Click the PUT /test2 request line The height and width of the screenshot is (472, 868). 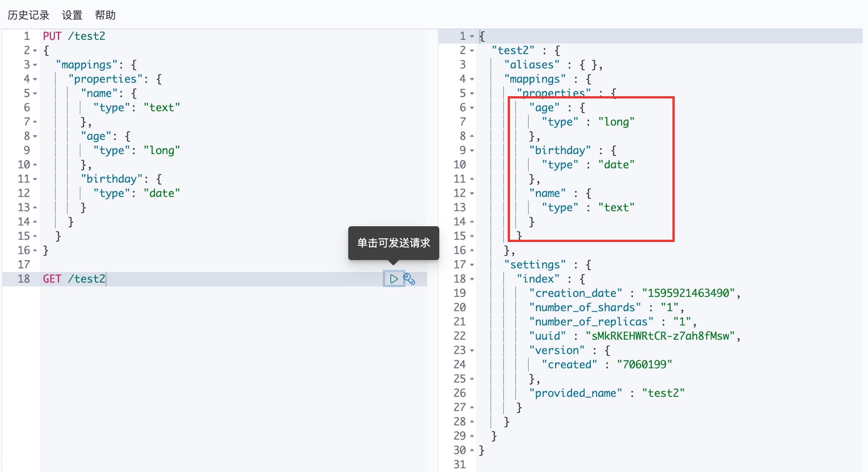[74, 36]
